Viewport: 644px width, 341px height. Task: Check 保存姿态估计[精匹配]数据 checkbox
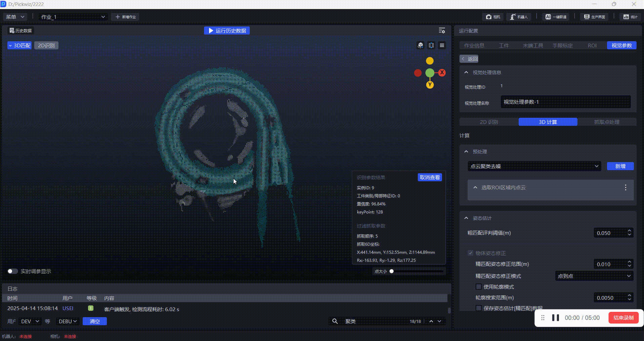[479, 308]
